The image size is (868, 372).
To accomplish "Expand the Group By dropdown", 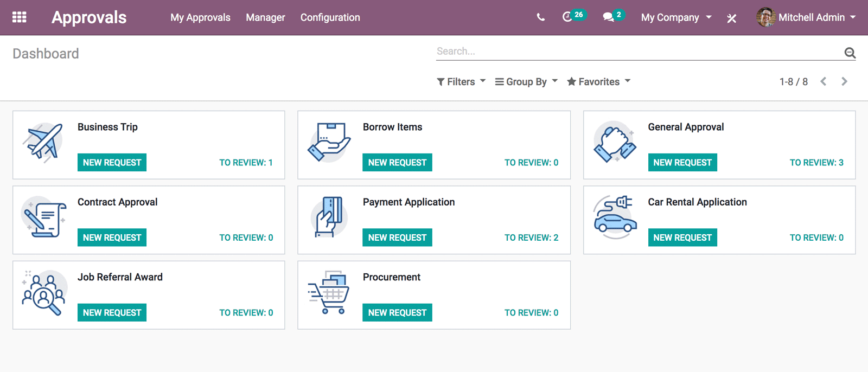I will coord(526,82).
